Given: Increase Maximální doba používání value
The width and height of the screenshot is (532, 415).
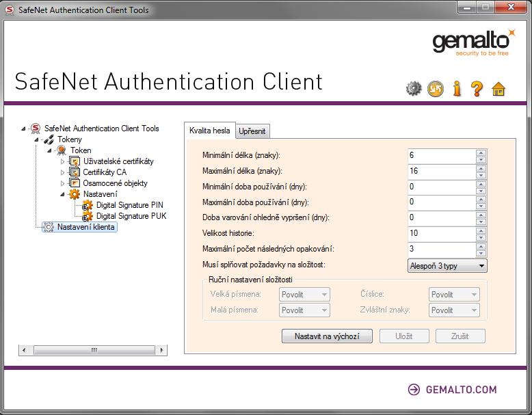Looking at the screenshot, I should pos(481,200).
